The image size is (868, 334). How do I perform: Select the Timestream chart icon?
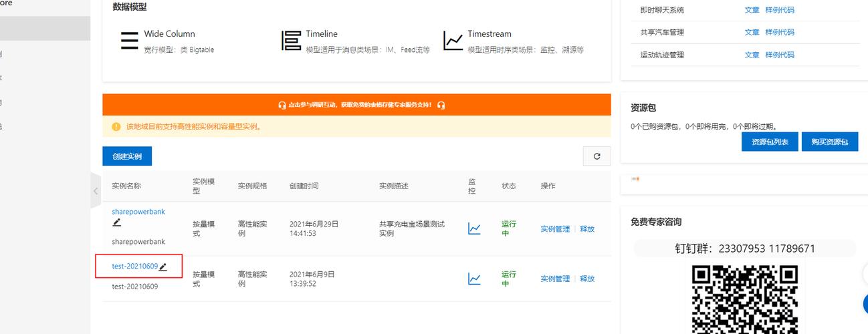click(x=453, y=41)
